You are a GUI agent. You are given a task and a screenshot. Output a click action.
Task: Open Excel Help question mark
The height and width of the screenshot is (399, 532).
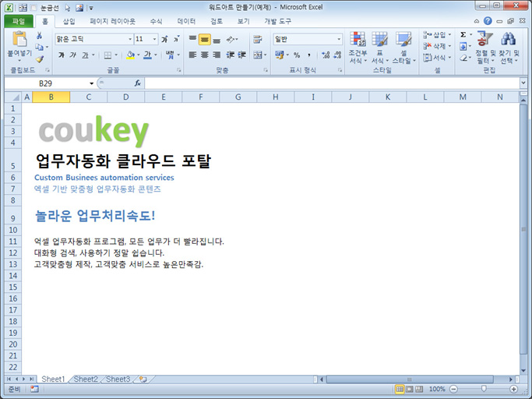pos(488,21)
